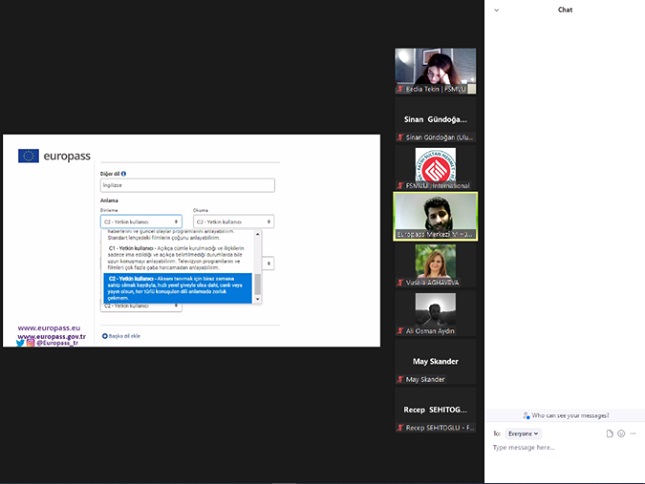Select FSMVU International participant tile
This screenshot has height=484, width=645.
[x=435, y=168]
